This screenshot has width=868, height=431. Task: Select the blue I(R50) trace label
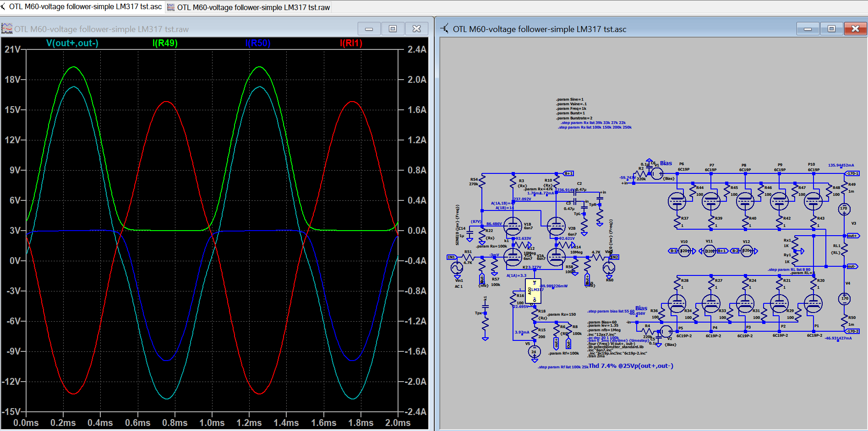pyautogui.click(x=258, y=43)
